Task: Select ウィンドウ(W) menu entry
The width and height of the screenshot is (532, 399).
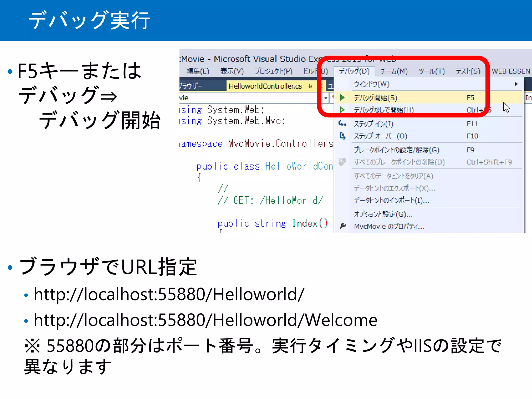Action: pos(429,84)
